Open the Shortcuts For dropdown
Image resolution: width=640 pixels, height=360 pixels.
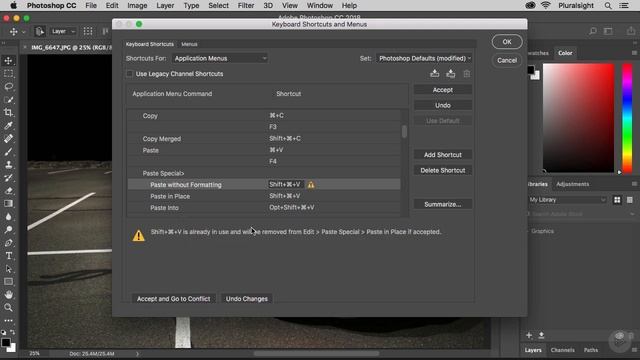click(220, 58)
